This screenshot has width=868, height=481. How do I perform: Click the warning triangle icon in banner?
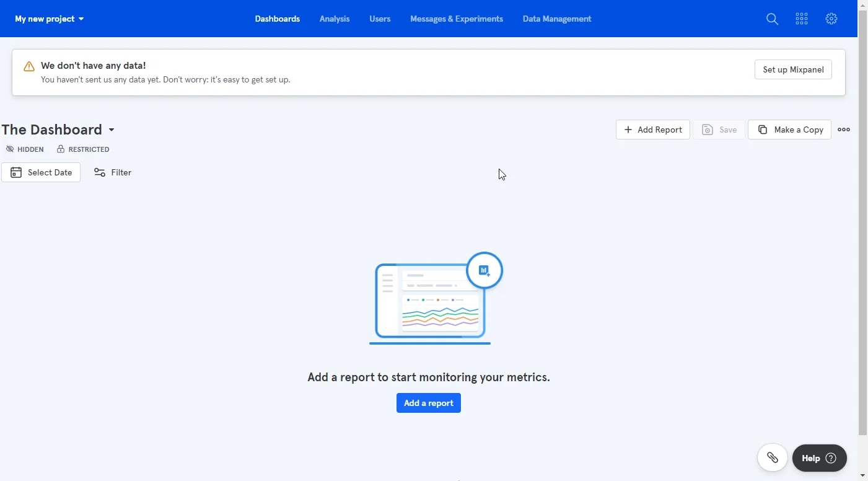28,66
